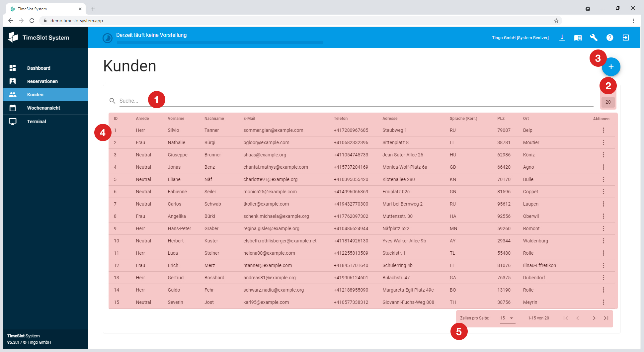Sort table by Telefon column header
This screenshot has width=644, height=352.
click(341, 119)
